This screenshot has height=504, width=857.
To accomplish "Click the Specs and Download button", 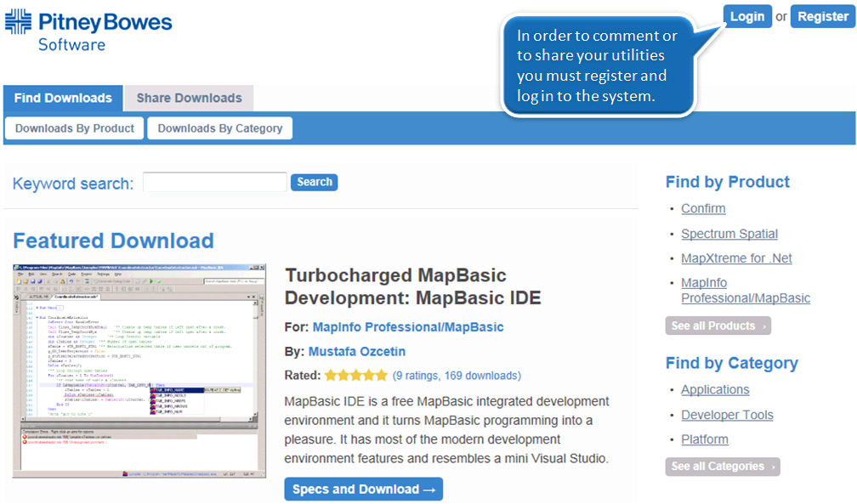I will (364, 490).
